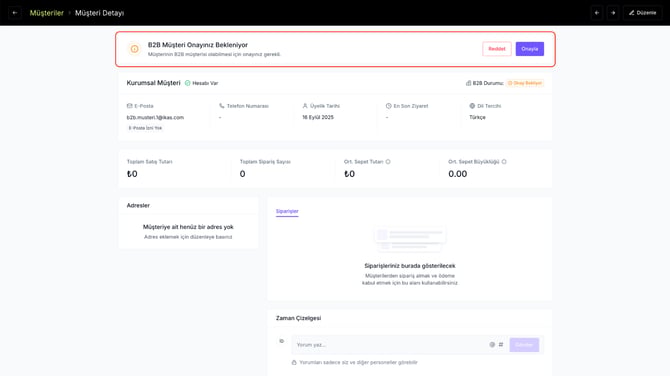The image size is (670, 376).
Task: Click the Gönder send button
Action: coord(524,345)
